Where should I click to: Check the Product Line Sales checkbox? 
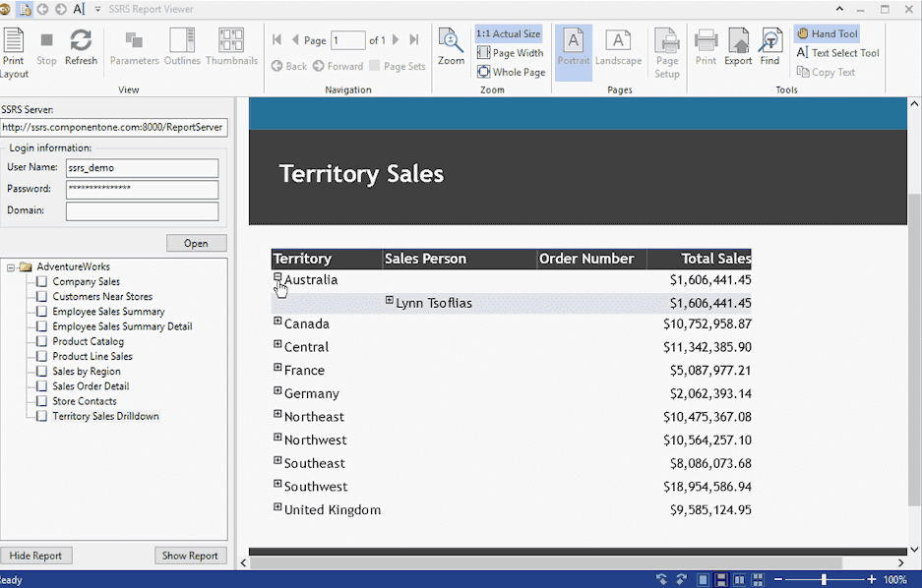pos(41,356)
